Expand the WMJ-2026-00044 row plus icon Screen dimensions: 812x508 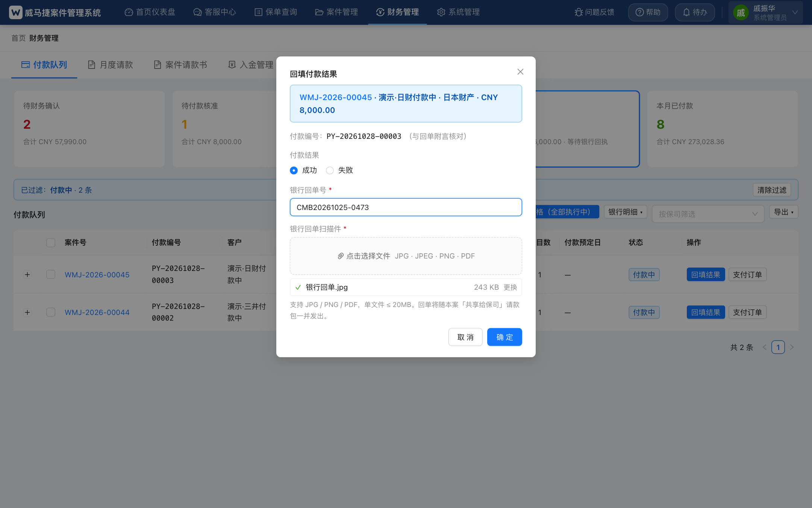point(27,312)
